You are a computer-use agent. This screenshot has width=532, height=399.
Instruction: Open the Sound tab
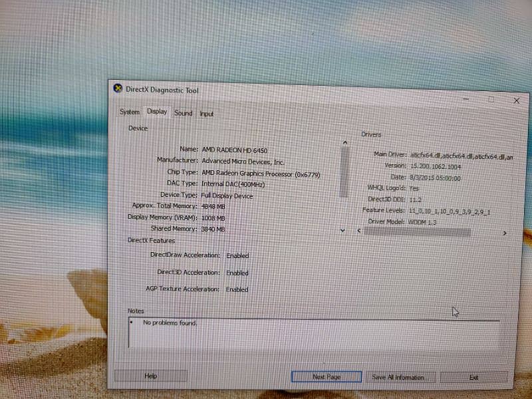[x=184, y=113]
